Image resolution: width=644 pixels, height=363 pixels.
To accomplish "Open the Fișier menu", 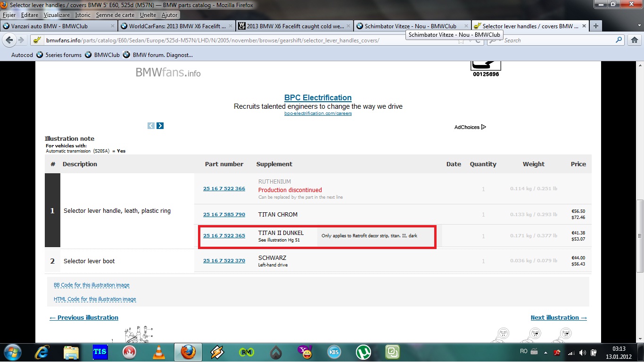I will pos(9,15).
